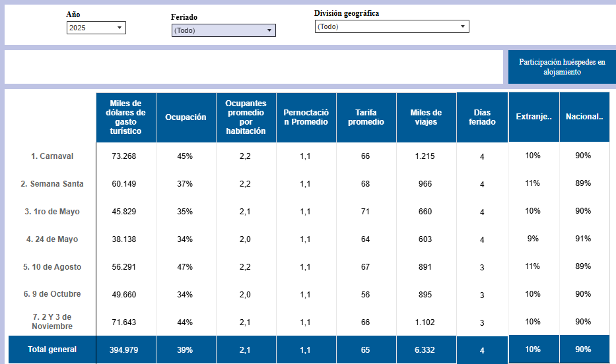
Task: Select the Tarifa promedio column header
Action: tap(366, 117)
